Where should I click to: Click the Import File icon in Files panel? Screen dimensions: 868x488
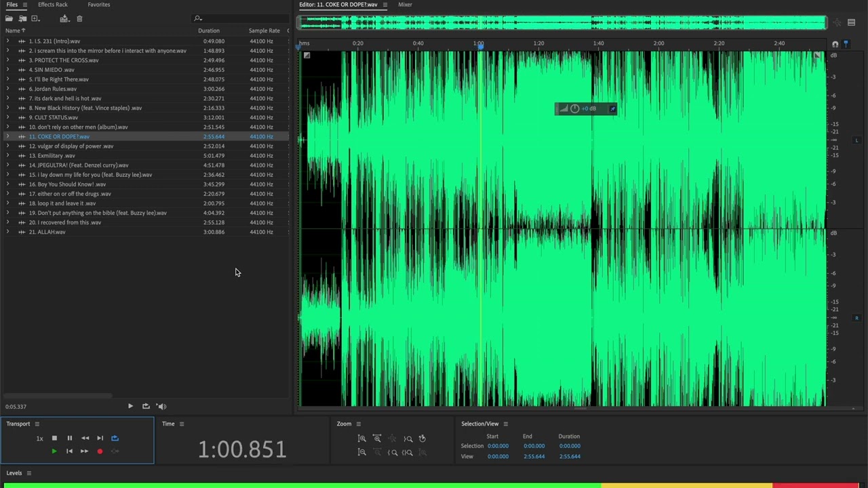[x=22, y=19]
